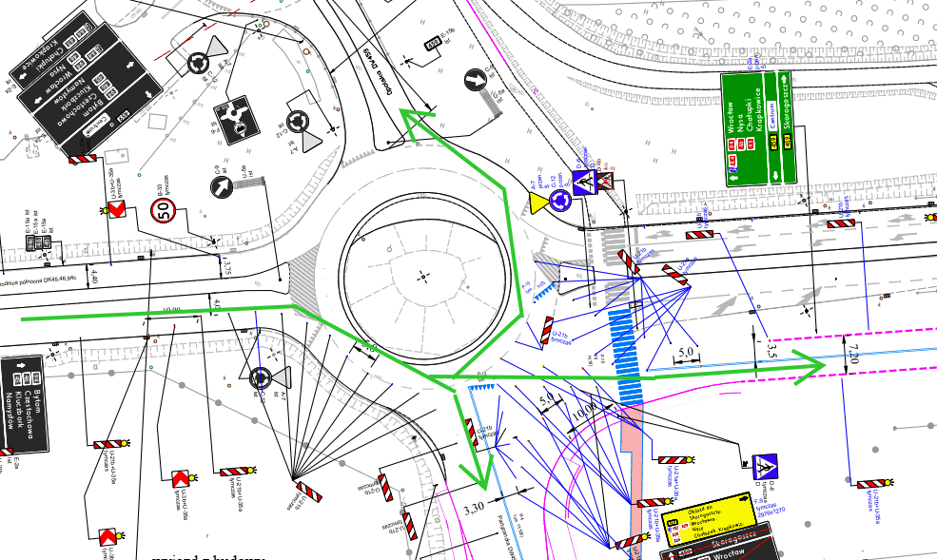
Task: Click the green arrowhead pointing right
Action: pos(810,364)
